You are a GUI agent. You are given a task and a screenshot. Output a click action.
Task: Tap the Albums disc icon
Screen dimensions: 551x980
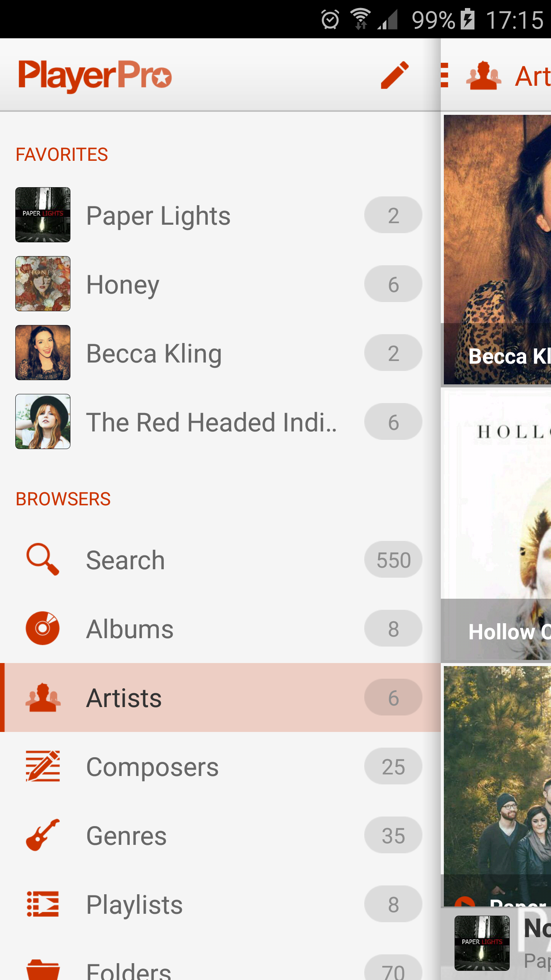pos(42,628)
